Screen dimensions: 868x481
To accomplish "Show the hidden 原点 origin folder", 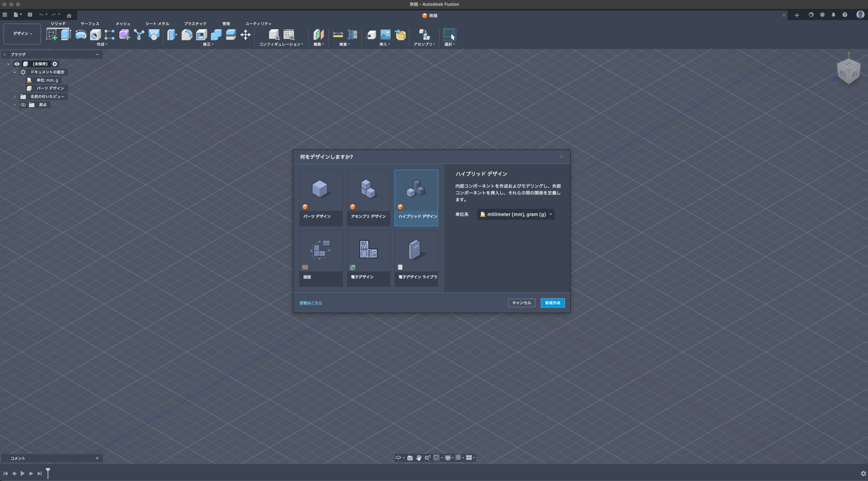I will (23, 105).
